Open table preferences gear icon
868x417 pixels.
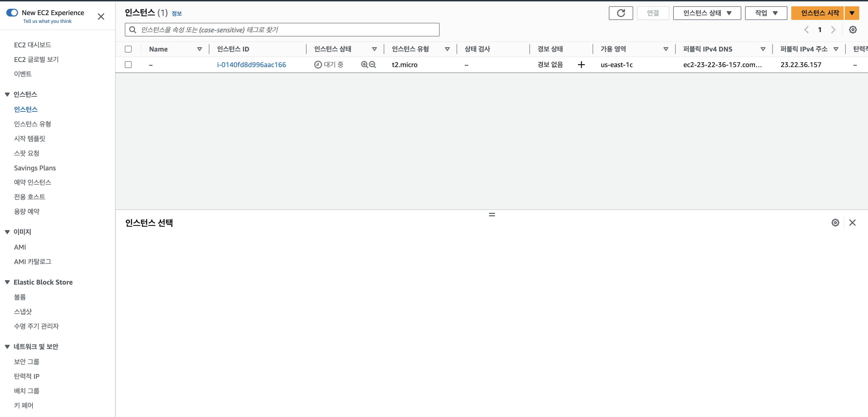(x=852, y=30)
